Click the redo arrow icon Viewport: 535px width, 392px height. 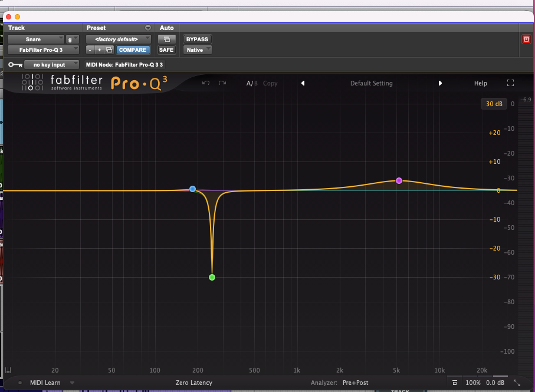point(222,83)
